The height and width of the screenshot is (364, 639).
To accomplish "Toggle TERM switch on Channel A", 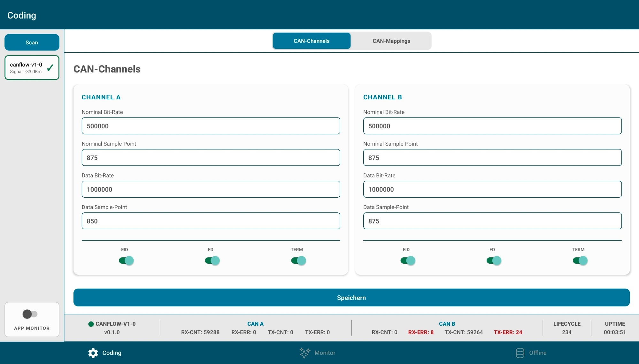I will (x=298, y=261).
